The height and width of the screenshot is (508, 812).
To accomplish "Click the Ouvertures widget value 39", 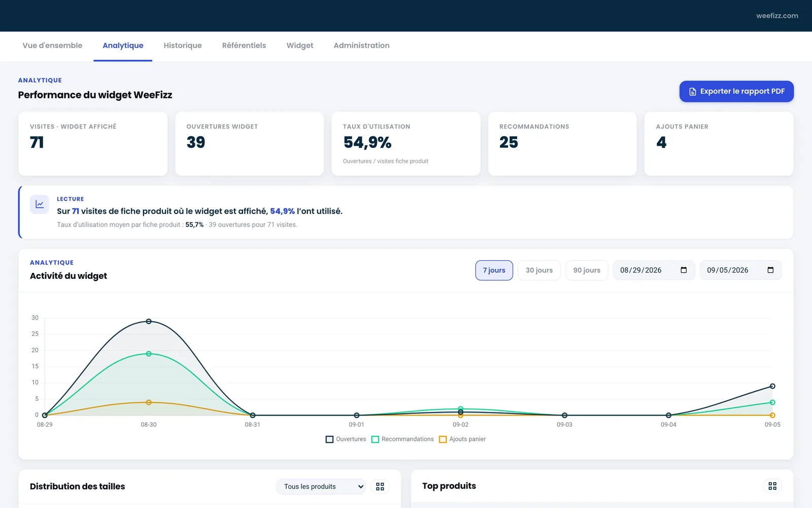I will 196,142.
